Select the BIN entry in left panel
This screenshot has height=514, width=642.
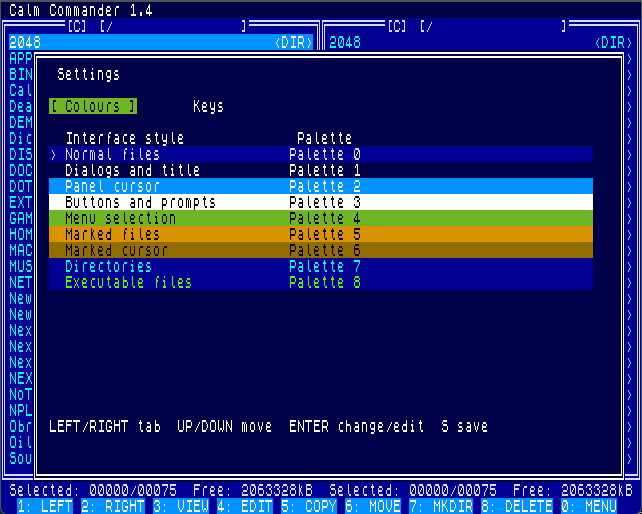point(20,74)
